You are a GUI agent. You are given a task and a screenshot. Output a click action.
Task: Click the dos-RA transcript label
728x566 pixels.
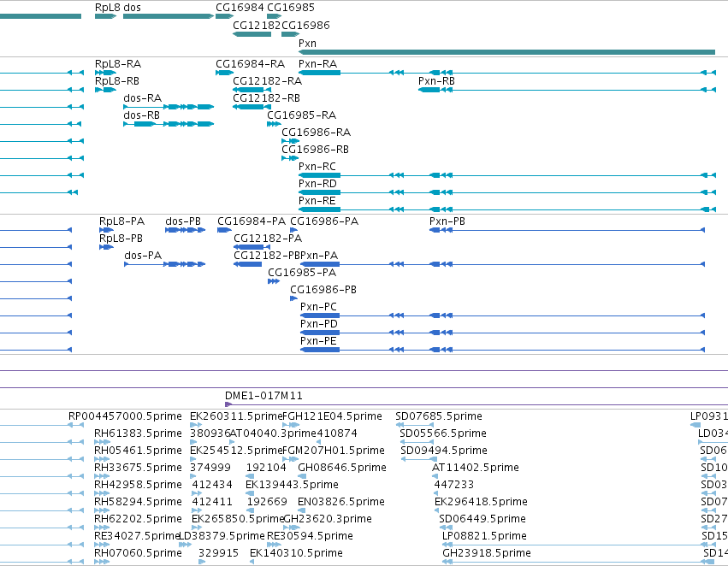point(143,98)
